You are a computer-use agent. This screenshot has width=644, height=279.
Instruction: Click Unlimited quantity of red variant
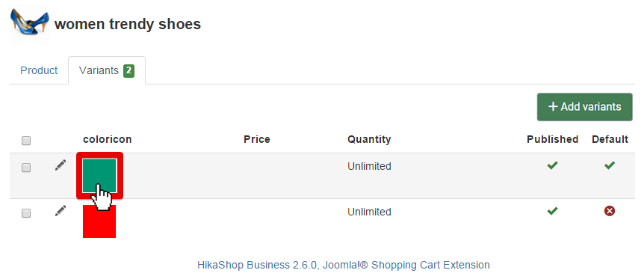click(369, 212)
